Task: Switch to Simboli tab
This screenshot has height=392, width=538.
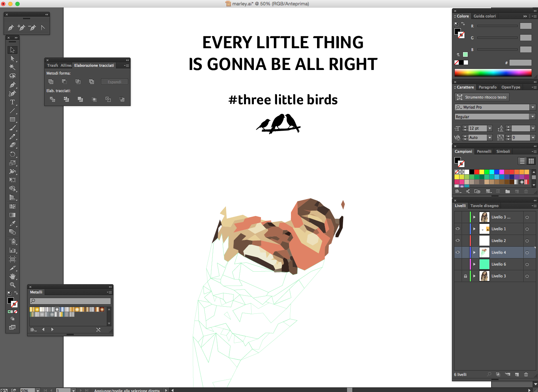Action: point(503,151)
